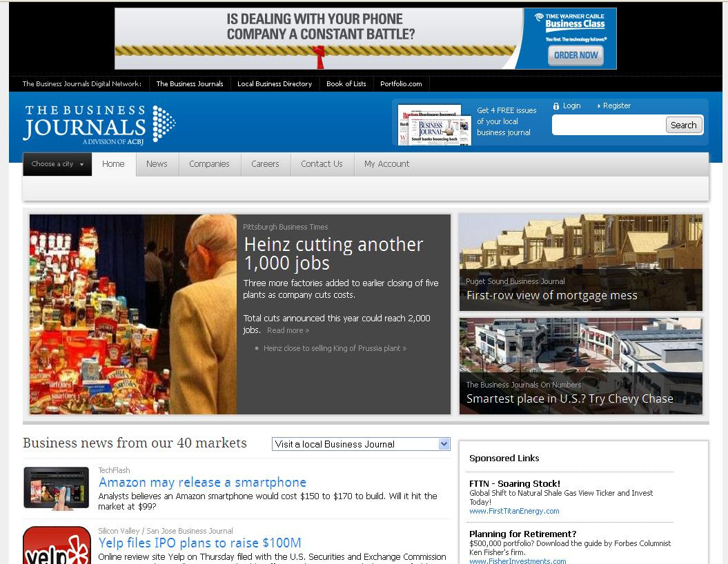This screenshot has width=728, height=564.
Task: Expand the Choose a city dropdown
Action: [x=57, y=164]
